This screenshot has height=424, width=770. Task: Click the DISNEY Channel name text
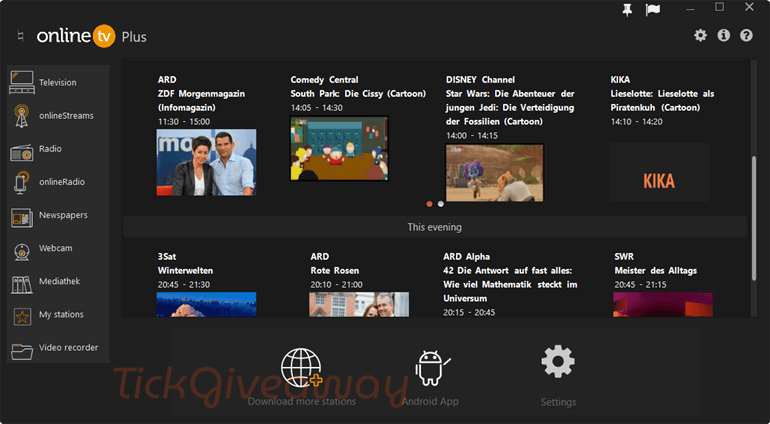pos(480,80)
